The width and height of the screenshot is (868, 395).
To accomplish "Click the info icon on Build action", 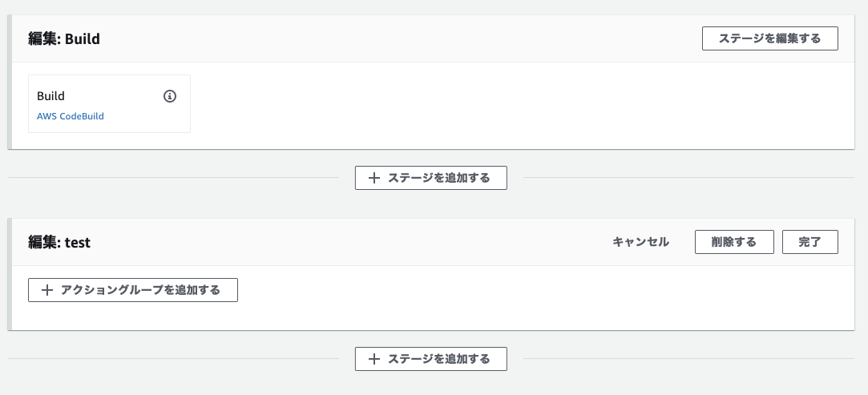I will coord(169,96).
